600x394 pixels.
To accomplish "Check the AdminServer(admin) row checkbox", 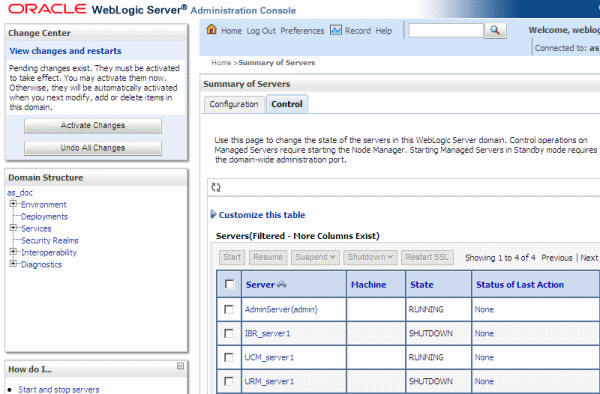I will coord(229,309).
